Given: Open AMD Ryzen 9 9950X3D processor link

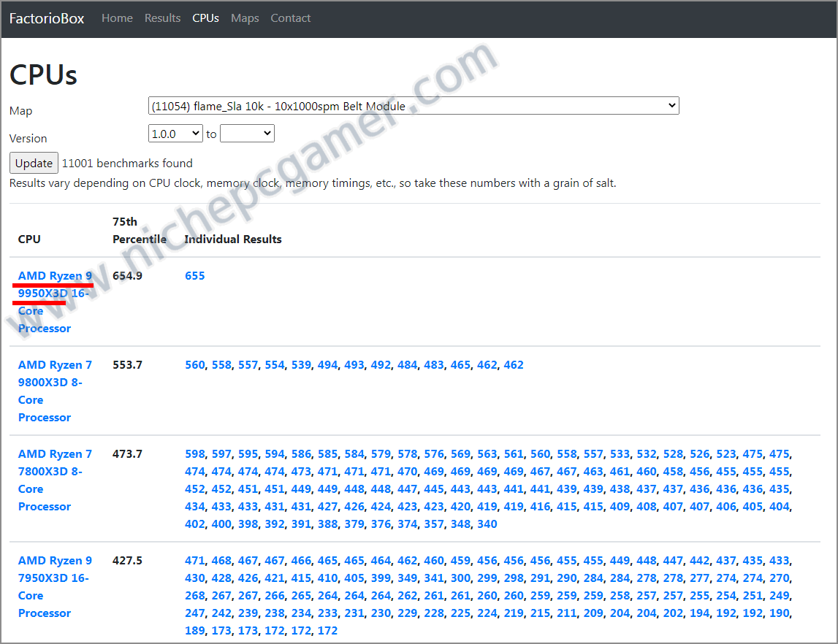Looking at the screenshot, I should [55, 302].
